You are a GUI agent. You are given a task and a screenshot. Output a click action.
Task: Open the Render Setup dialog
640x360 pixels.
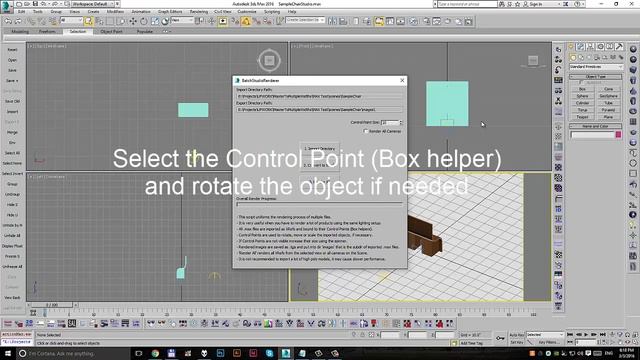coord(427,21)
